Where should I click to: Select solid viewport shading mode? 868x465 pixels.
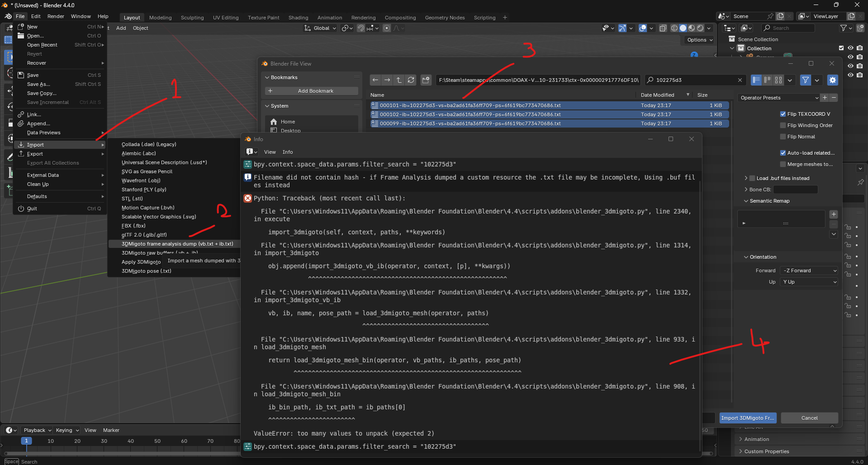683,28
